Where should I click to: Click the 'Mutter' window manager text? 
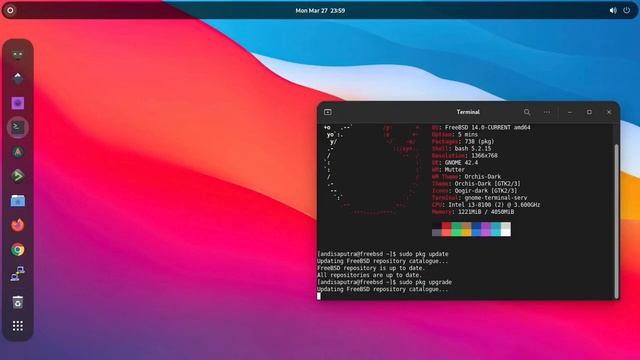455,169
